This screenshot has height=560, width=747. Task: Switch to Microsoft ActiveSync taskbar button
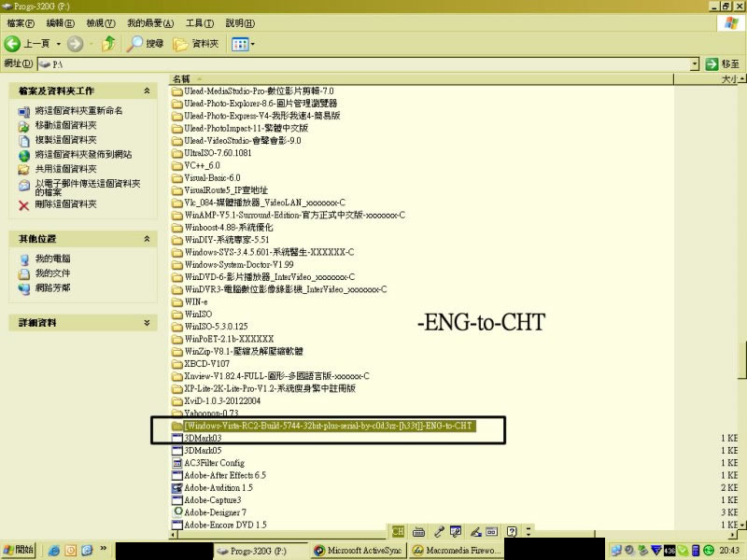(x=359, y=551)
